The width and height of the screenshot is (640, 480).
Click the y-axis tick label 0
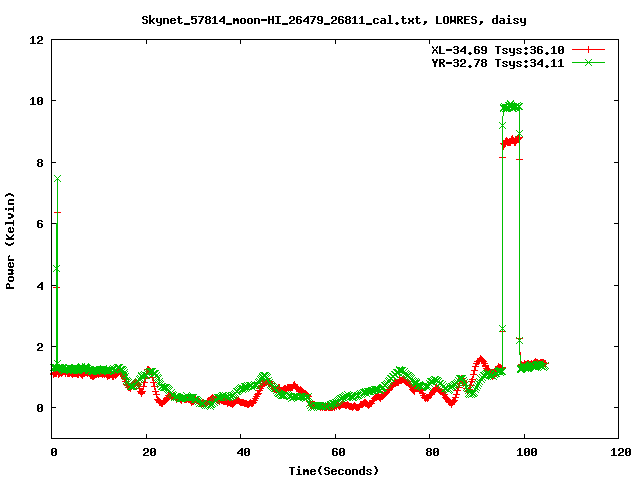[x=40, y=408]
